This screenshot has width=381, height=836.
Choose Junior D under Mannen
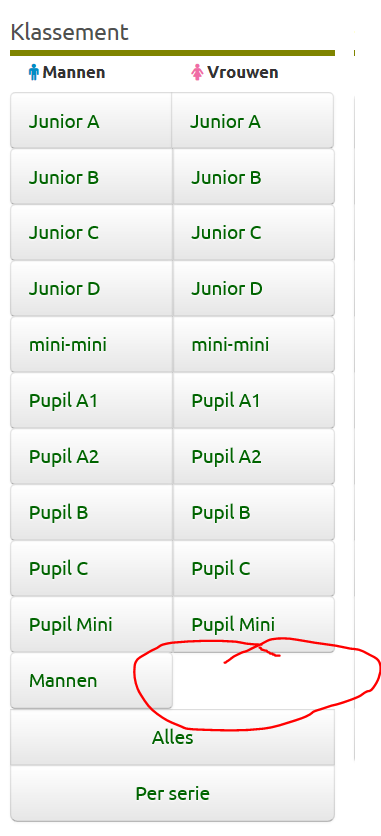[x=91, y=288]
